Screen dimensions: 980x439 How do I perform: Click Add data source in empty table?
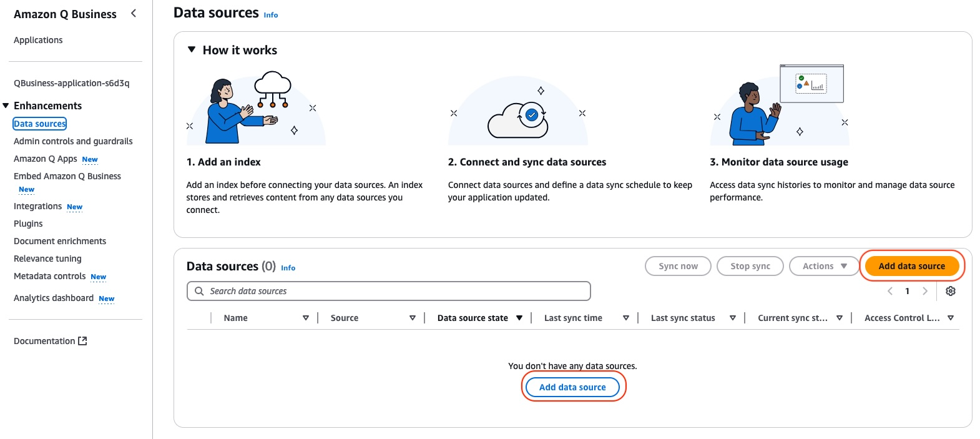pos(572,387)
